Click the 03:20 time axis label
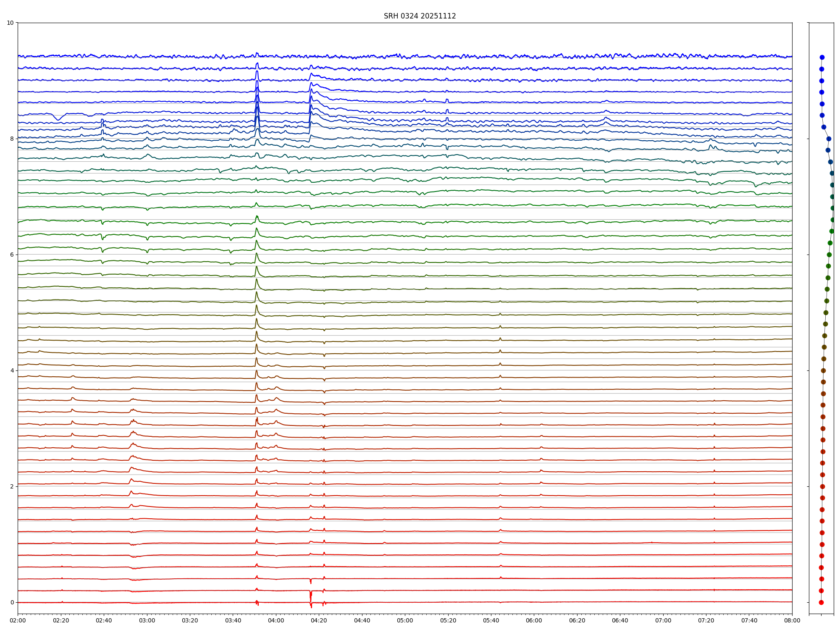Screen dimensions: 840x630 click(x=190, y=620)
